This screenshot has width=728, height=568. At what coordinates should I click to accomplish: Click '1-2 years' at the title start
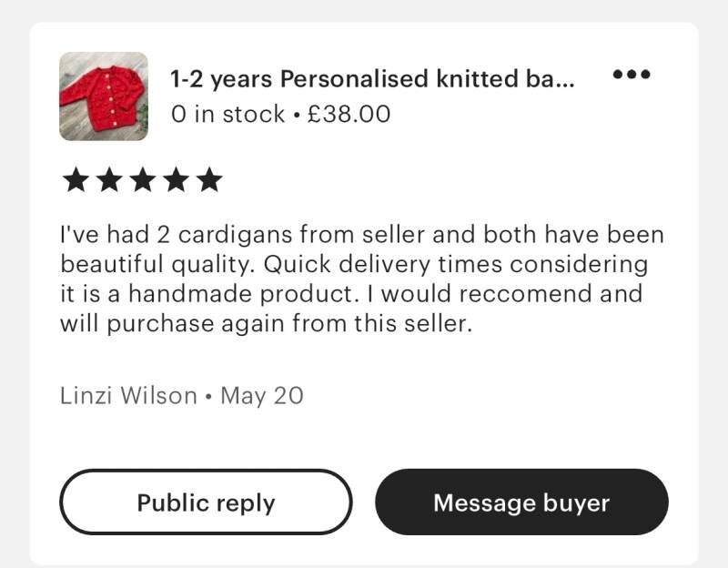click(x=221, y=79)
